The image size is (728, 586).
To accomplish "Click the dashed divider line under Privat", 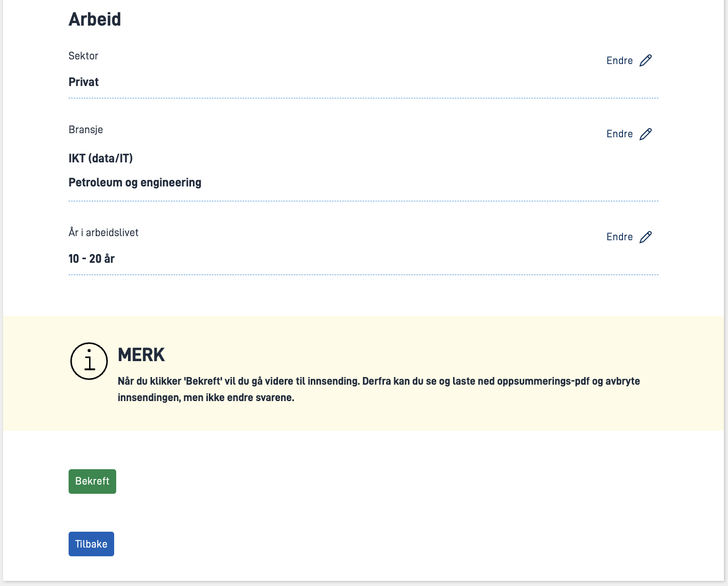I will [363, 98].
